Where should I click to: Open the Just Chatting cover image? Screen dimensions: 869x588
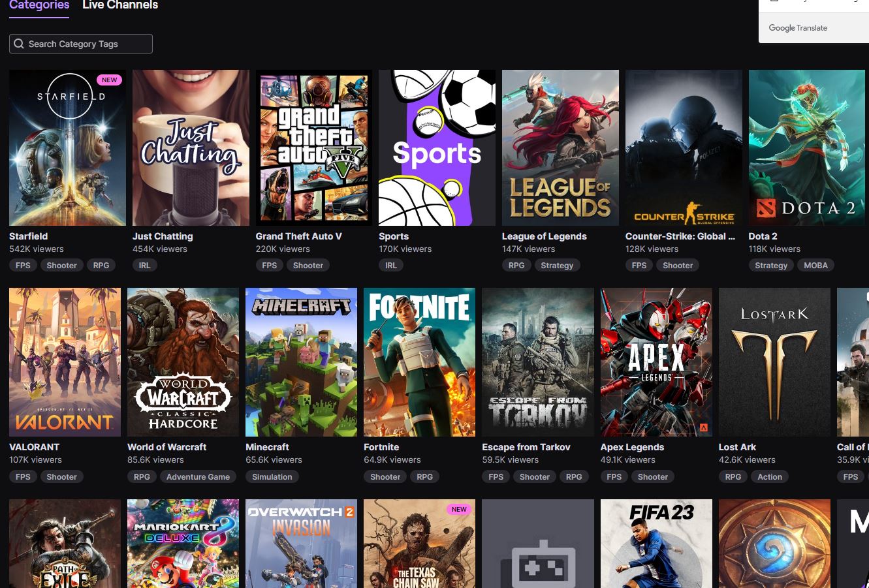(191, 147)
